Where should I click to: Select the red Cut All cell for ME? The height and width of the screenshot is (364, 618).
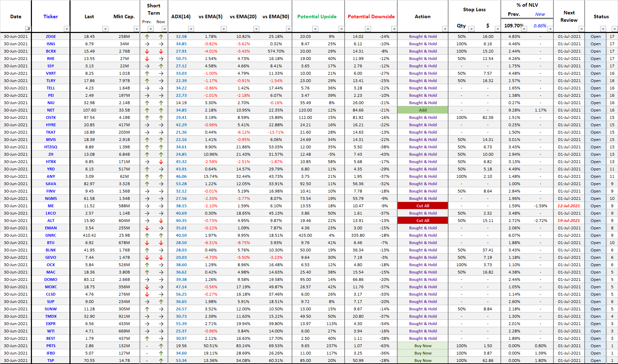(423, 206)
